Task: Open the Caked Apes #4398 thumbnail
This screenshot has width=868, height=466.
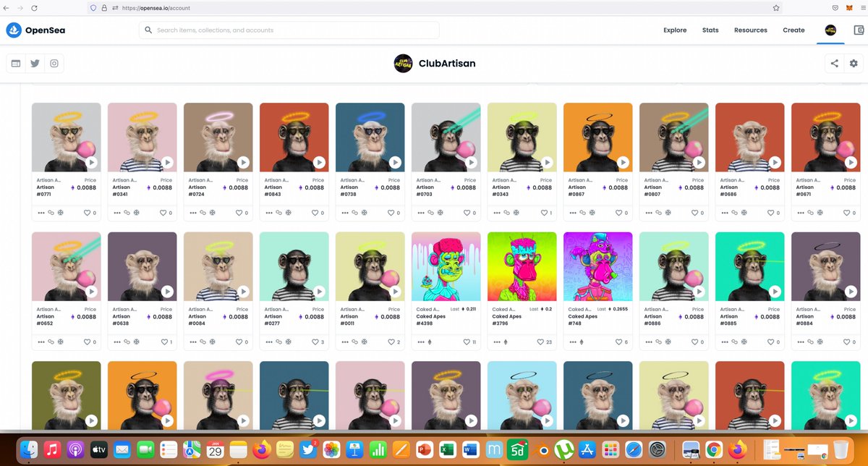Action: (x=446, y=266)
